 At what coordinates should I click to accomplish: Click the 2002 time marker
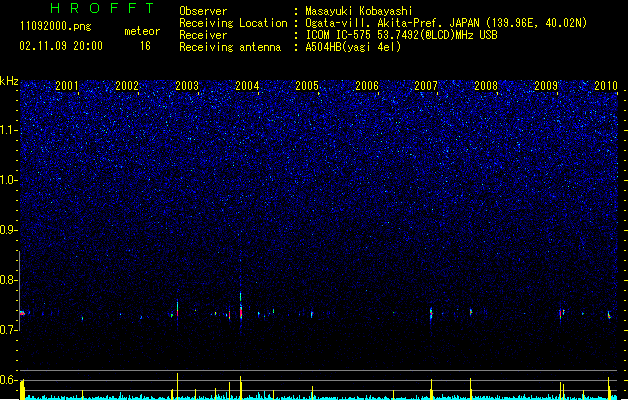127,85
